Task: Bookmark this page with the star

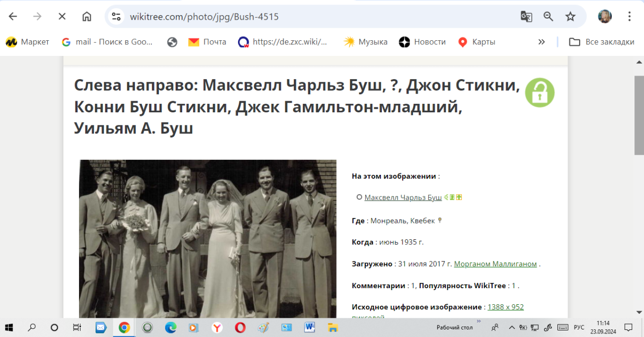Action: [570, 17]
